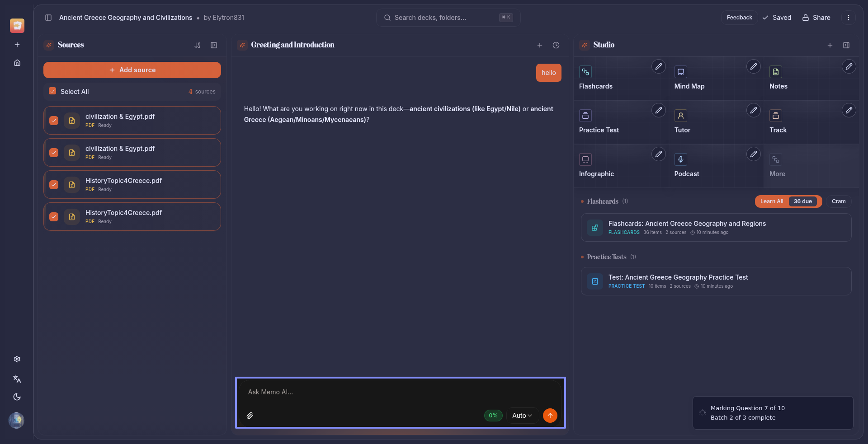Click the Cram button
The image size is (868, 444).
[x=838, y=201]
